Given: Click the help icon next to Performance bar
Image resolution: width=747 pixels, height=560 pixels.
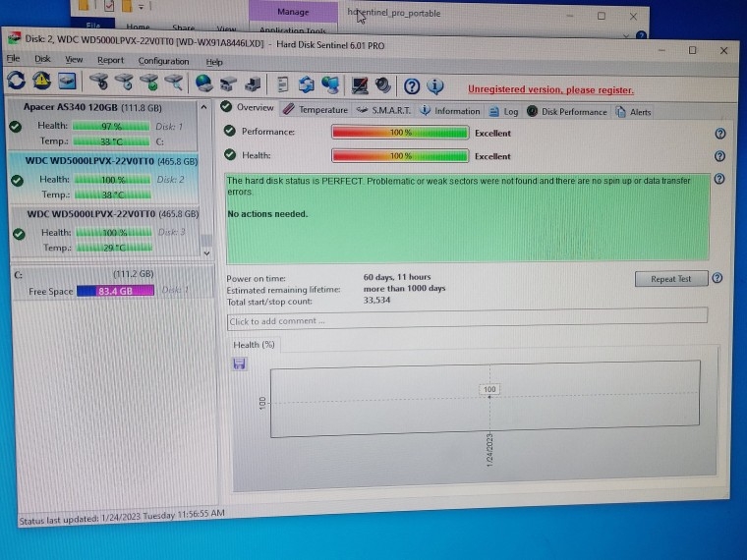Looking at the screenshot, I should 720,134.
